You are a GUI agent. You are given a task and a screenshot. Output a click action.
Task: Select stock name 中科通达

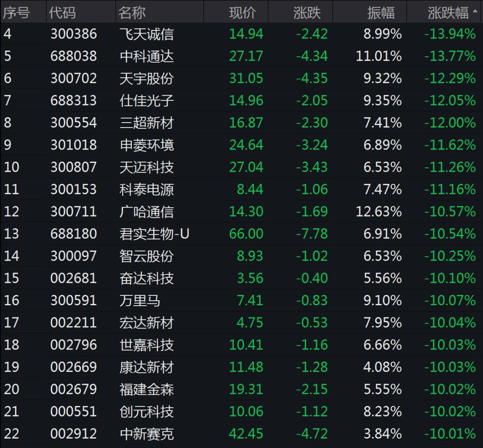[x=147, y=56]
